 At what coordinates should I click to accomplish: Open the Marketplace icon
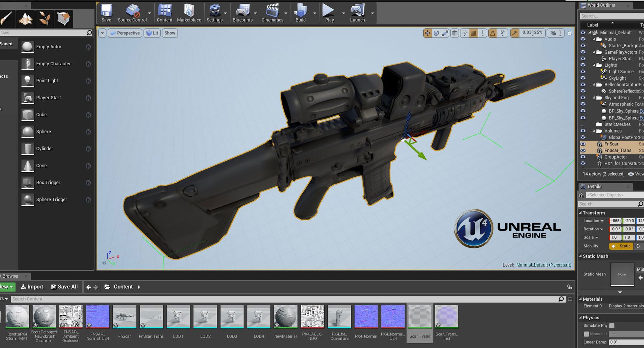pyautogui.click(x=189, y=13)
